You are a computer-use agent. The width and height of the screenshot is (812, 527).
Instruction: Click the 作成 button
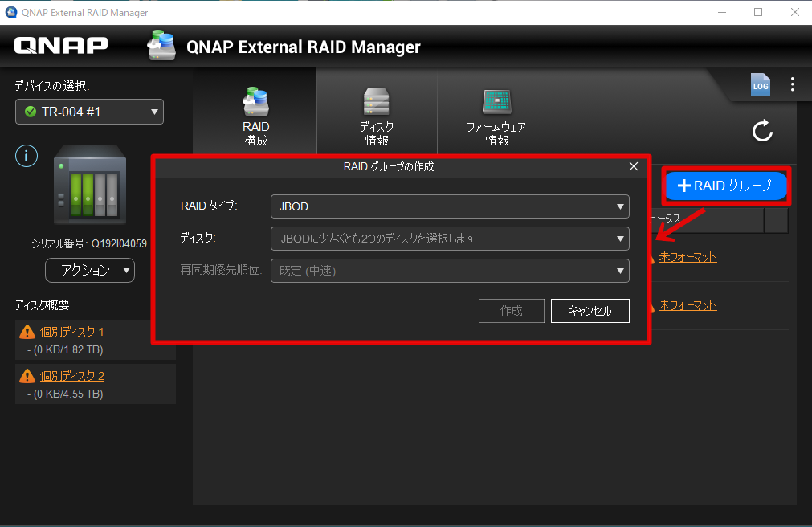pos(511,310)
